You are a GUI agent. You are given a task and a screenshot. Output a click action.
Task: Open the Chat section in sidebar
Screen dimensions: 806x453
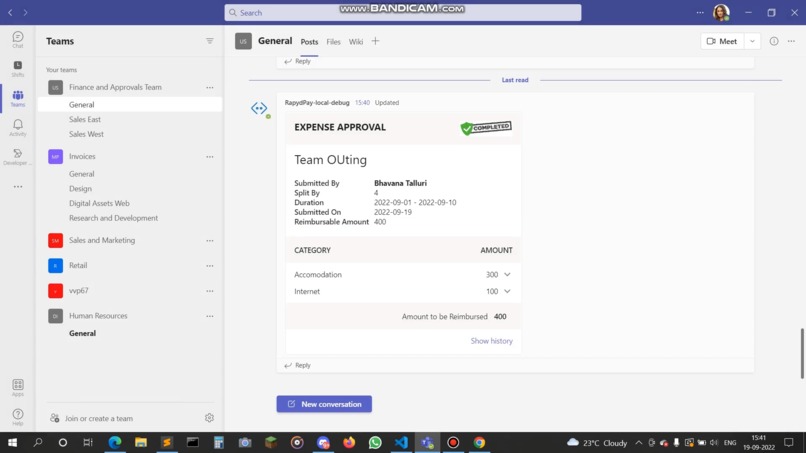click(x=17, y=40)
